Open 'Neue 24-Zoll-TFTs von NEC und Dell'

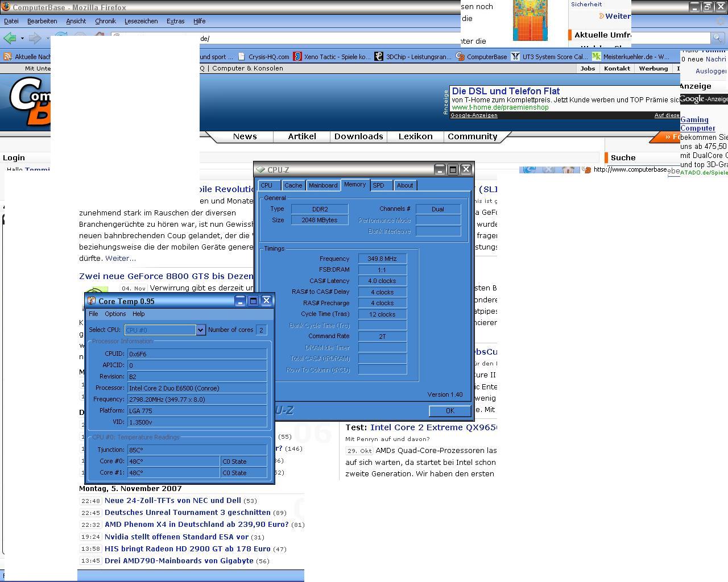tap(173, 501)
